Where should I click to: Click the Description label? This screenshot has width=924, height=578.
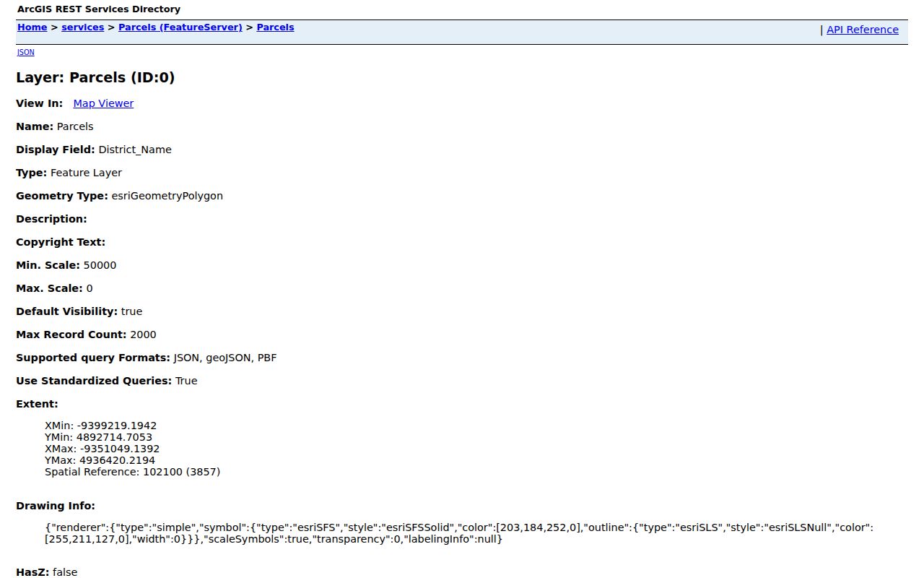click(51, 219)
